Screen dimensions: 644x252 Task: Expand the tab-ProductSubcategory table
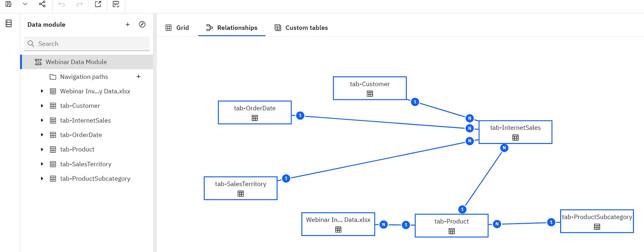(42, 179)
